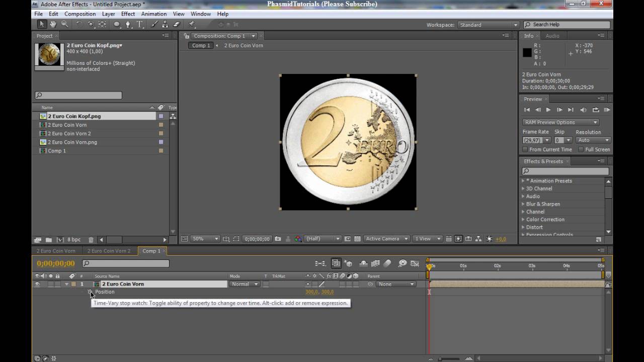Select the Eraser tool
Screen dimensions: 644x362
pos(177,24)
